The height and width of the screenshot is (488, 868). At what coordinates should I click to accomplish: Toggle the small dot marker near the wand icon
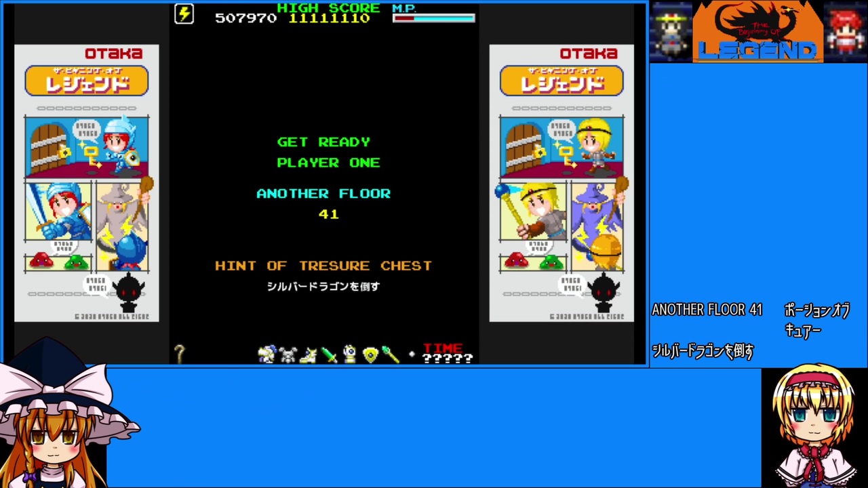click(412, 354)
